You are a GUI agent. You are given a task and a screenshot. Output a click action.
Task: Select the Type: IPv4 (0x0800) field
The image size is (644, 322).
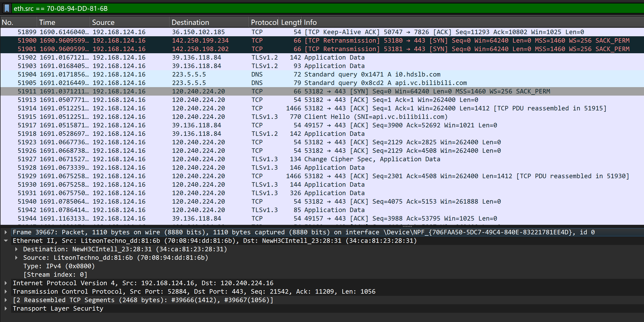click(59, 266)
